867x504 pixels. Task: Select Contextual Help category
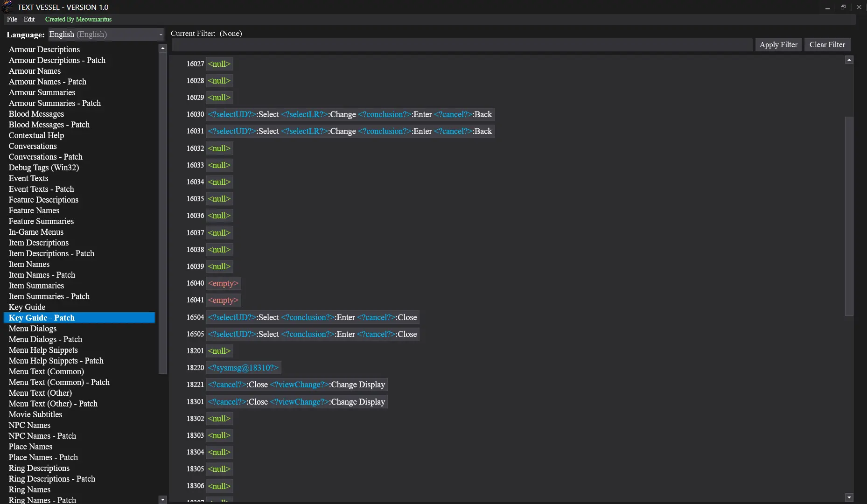[36, 135]
